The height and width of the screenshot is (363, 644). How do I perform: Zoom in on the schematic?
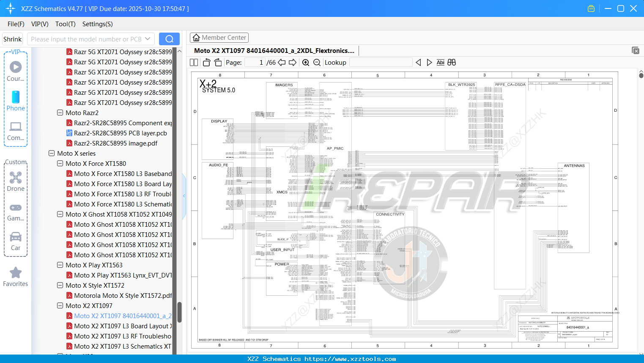coord(306,62)
